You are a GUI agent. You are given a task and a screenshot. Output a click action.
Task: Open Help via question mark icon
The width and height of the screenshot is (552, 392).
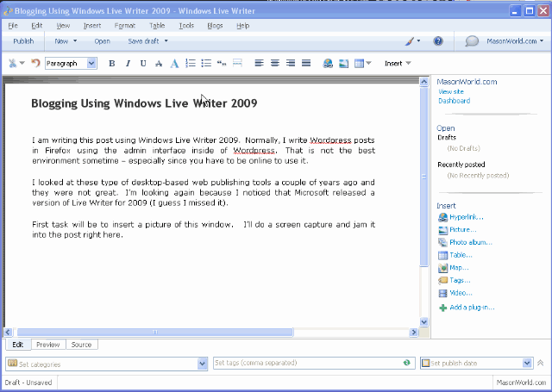[x=438, y=41]
